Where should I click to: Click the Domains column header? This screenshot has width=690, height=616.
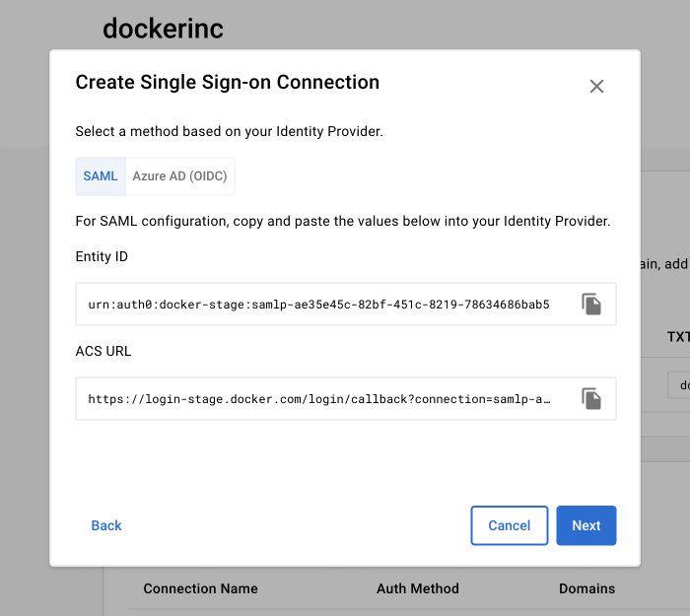(x=586, y=588)
